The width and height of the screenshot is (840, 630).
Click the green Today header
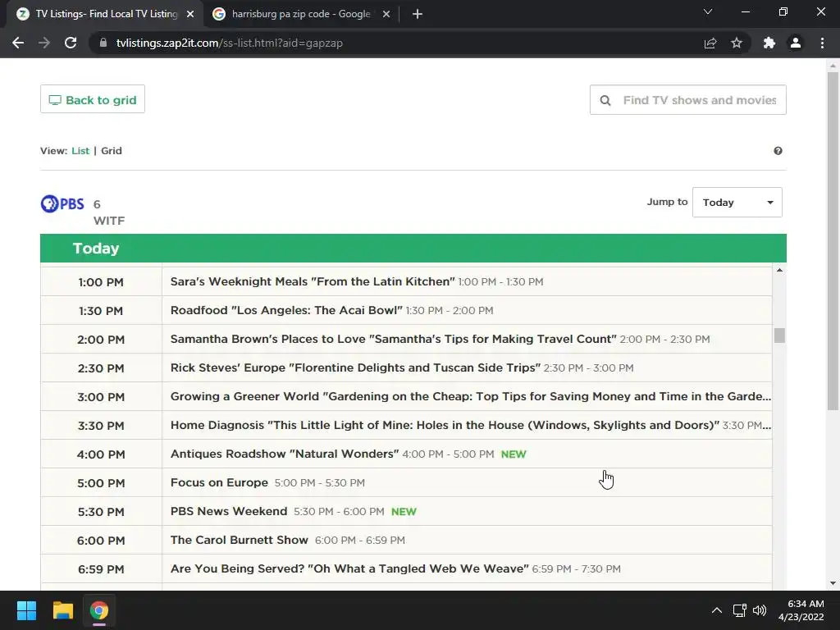pos(413,248)
